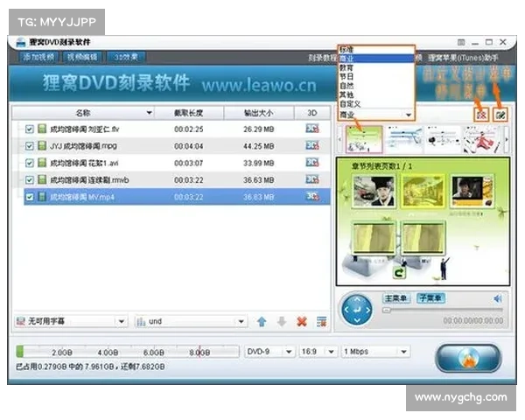This screenshot has width=525, height=420.
Task: Open 3D settings for MV.mp4 row
Action: 312,196
